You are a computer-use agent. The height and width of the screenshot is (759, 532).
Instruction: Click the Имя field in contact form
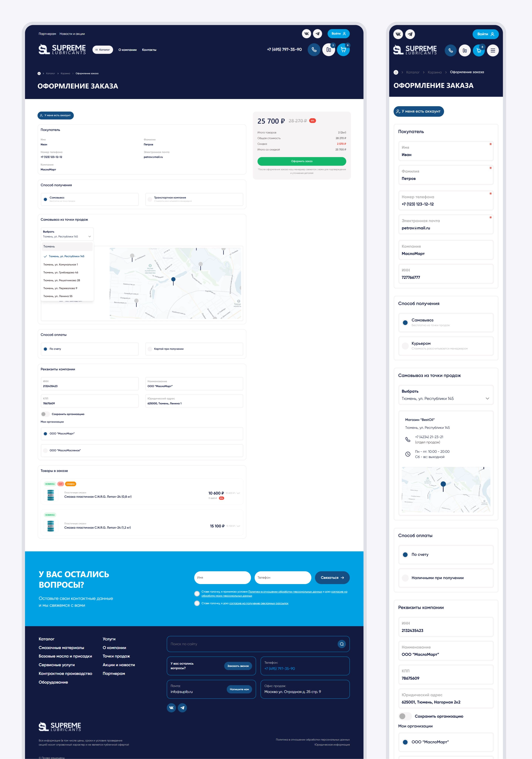[x=223, y=578]
